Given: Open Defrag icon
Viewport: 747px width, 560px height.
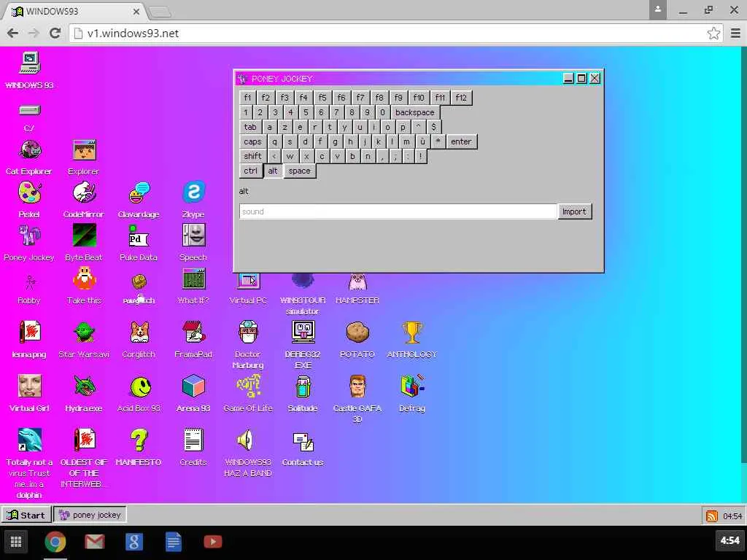Looking at the screenshot, I should point(412,386).
